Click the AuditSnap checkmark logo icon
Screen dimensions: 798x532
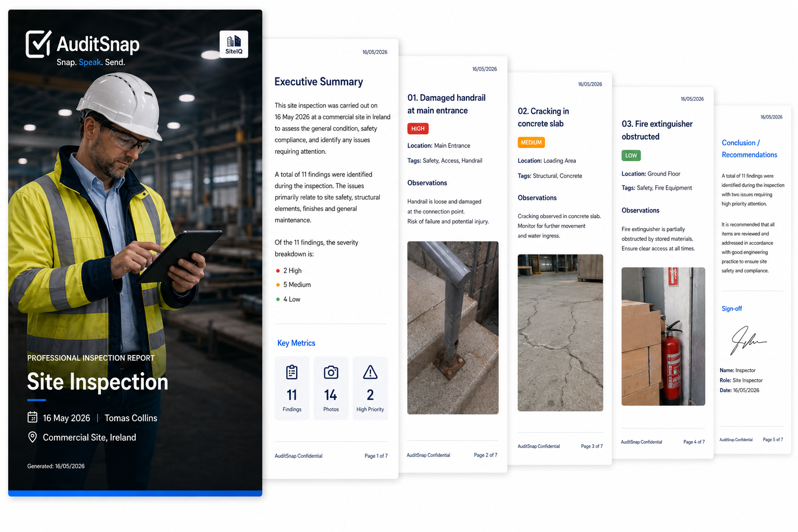click(38, 44)
